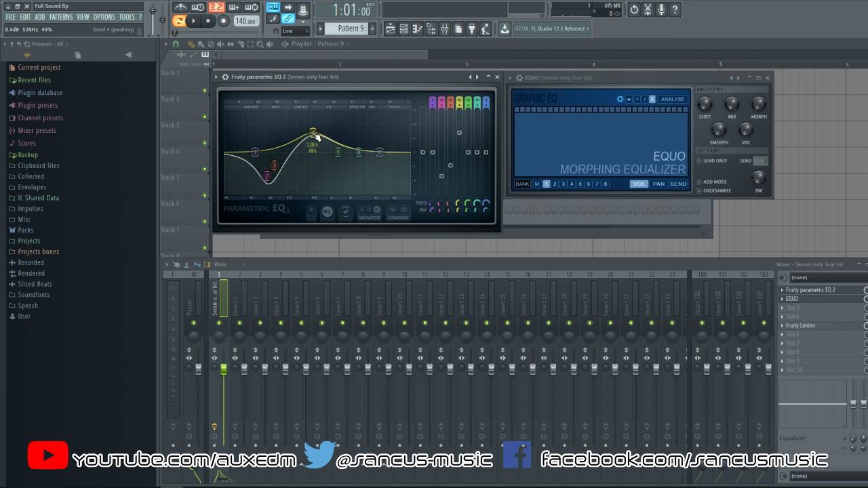Click the record button in transport
This screenshot has width=868, height=488.
click(x=224, y=21)
